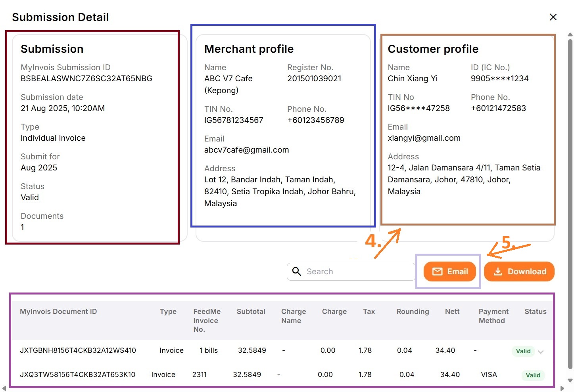Close the Submission Detail dialog
This screenshot has height=392, width=574.
553,17
